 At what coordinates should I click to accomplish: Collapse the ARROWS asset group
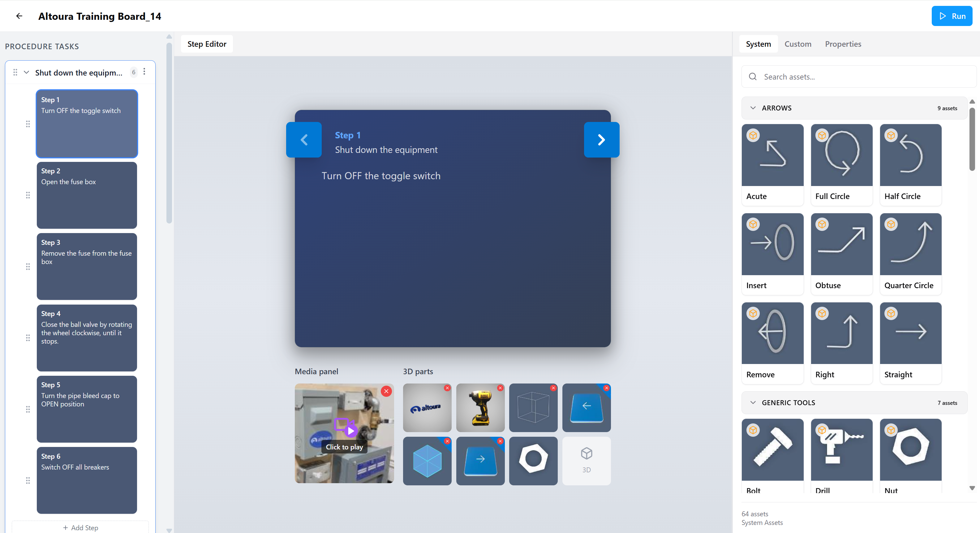click(753, 108)
